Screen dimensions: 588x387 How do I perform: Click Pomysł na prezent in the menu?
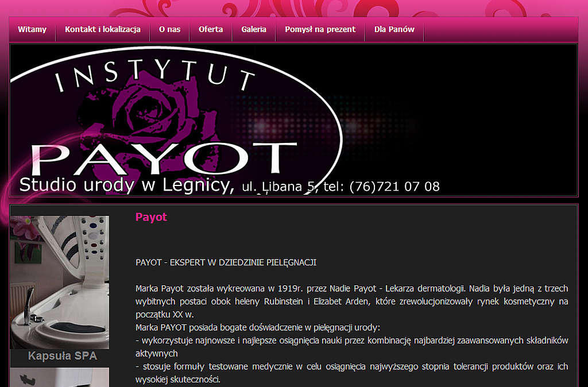pos(320,29)
